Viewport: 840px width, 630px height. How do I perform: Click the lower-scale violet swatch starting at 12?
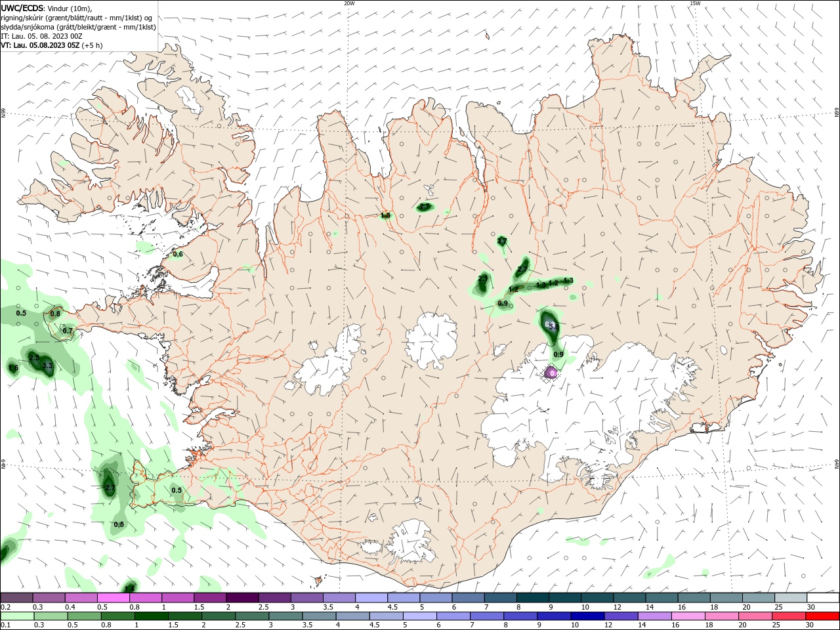point(621,616)
